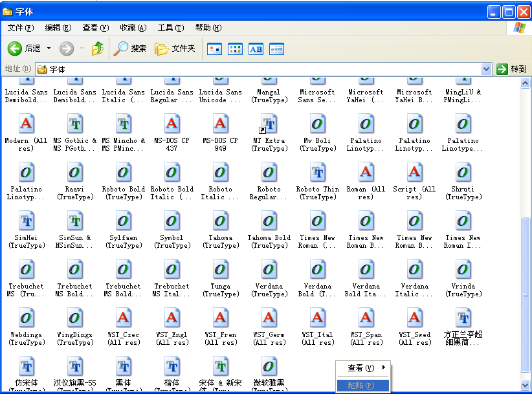Select the Trebuchet MS Ital... font

pos(172,279)
